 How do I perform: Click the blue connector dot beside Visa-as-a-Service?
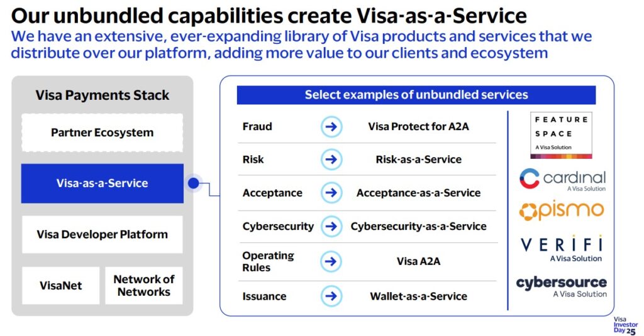[x=194, y=183]
